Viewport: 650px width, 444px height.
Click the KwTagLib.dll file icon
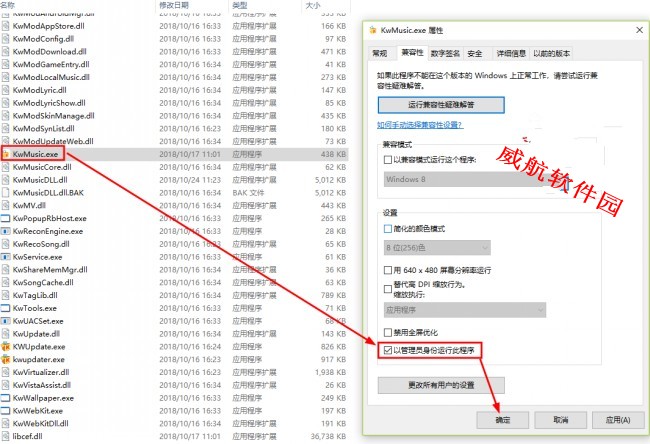(5, 295)
